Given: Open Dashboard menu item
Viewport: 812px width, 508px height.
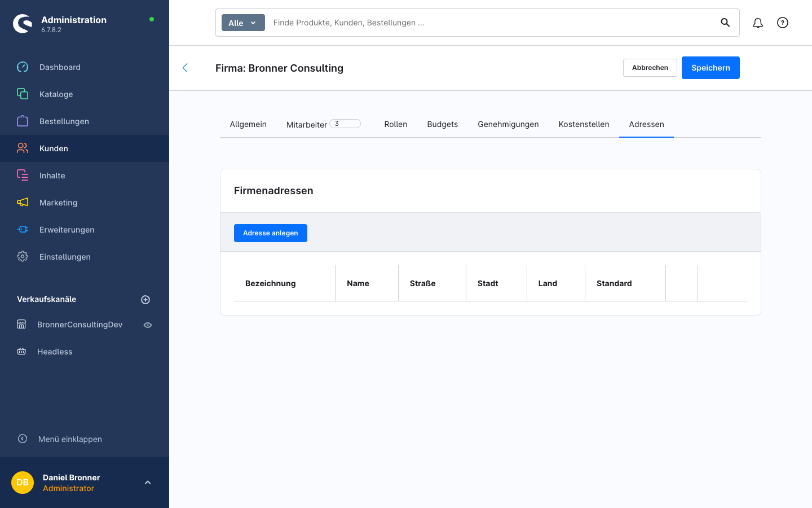Looking at the screenshot, I should tap(85, 67).
